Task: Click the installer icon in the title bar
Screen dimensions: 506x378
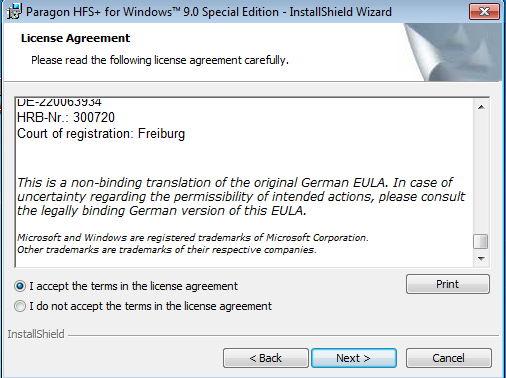Action: (14, 12)
